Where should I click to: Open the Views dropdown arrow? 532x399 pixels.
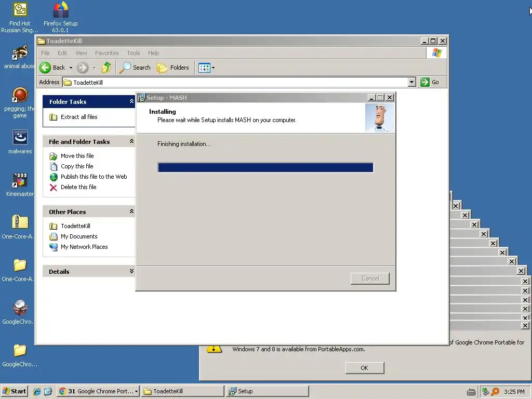[x=213, y=68]
